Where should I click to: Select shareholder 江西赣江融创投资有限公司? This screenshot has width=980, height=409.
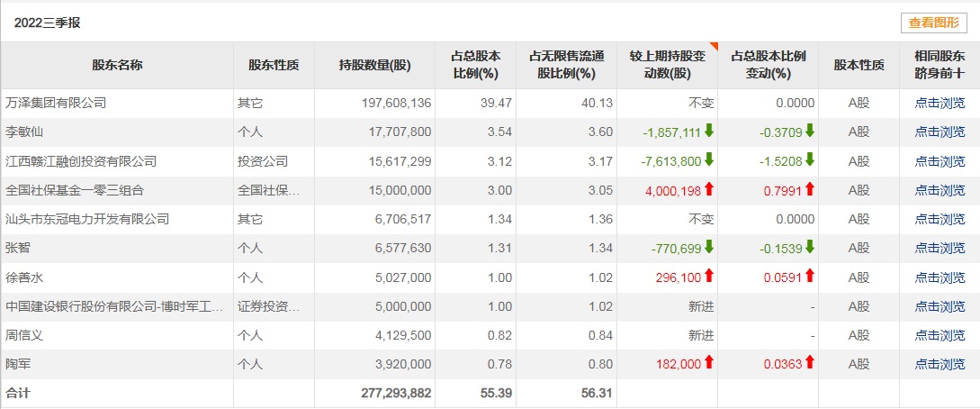81,161
